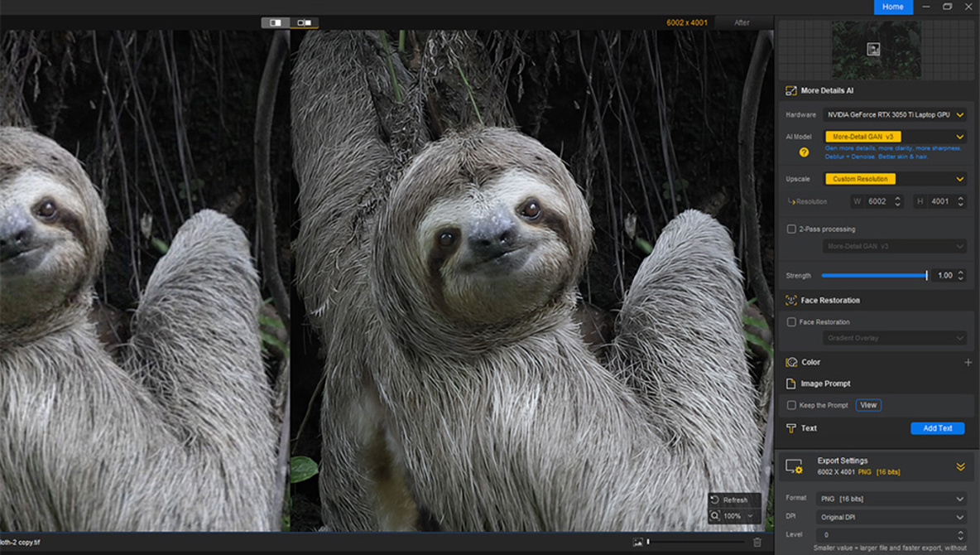Click the Face Restoration panel icon

coord(790,300)
